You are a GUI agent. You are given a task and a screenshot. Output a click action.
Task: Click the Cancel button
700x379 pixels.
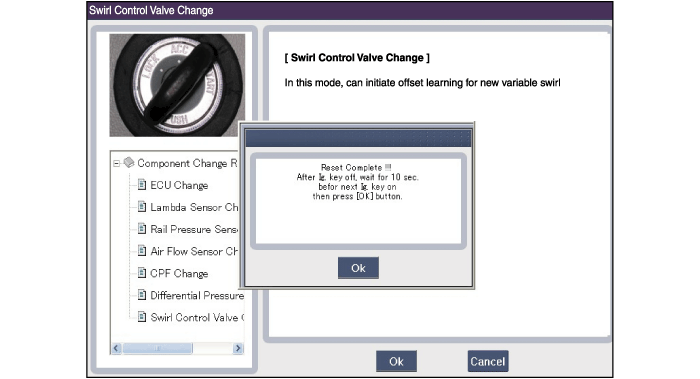tap(488, 361)
